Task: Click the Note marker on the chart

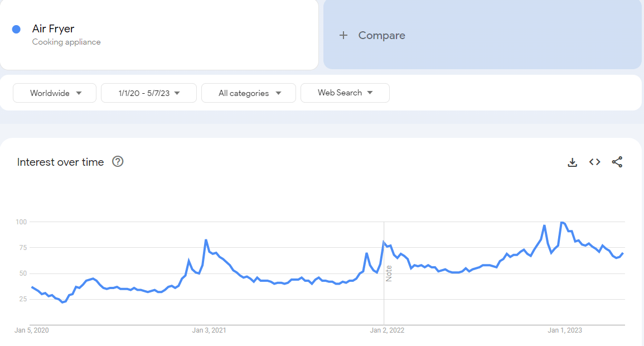Action: (x=389, y=273)
